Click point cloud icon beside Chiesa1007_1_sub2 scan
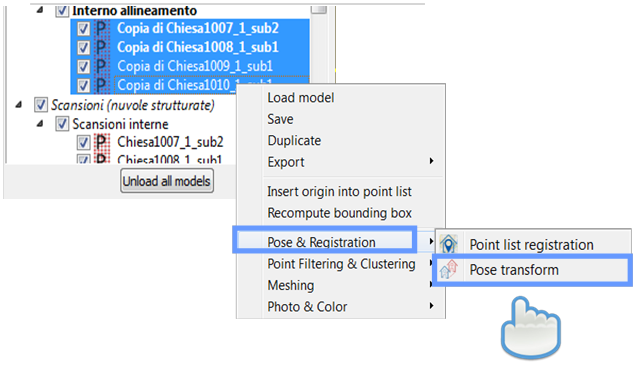Screen dimensions: 636x367 coord(102,142)
